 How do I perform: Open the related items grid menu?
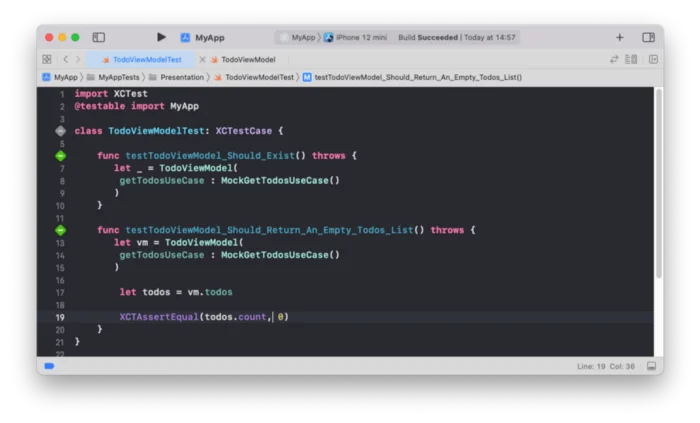pyautogui.click(x=47, y=59)
